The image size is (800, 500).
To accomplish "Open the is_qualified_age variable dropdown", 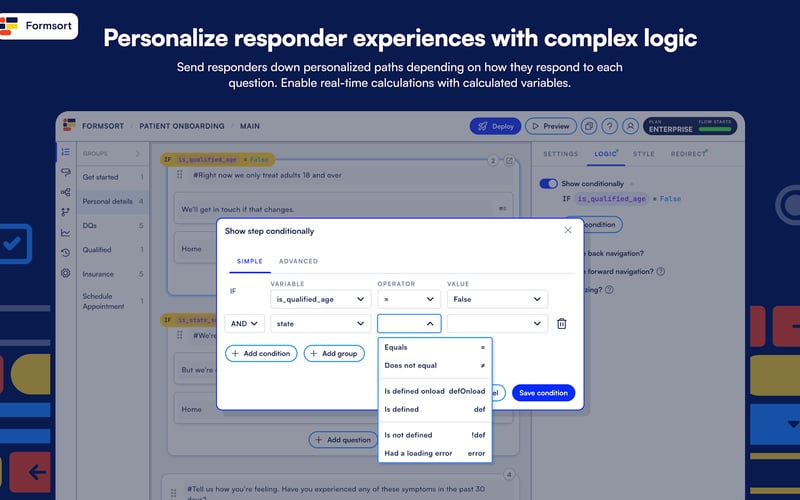I will click(320, 299).
